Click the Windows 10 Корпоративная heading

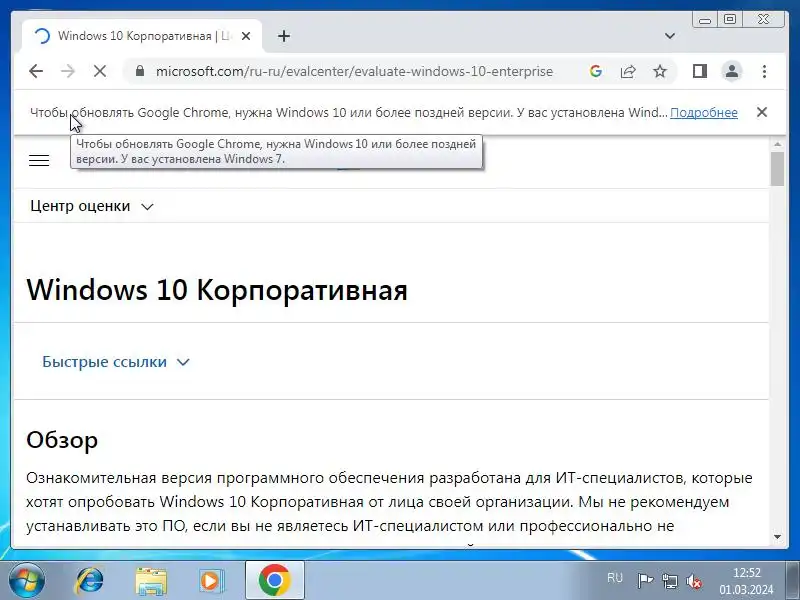coord(217,290)
